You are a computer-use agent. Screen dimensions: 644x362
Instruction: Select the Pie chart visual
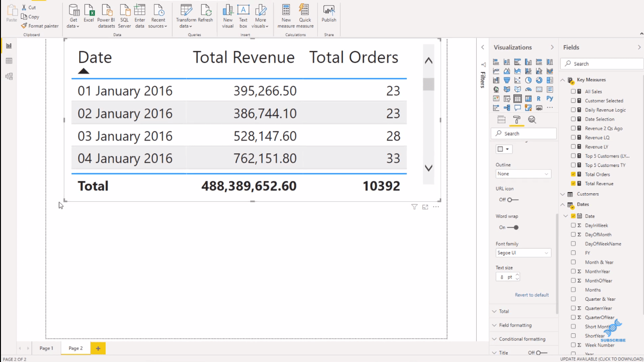[528, 80]
